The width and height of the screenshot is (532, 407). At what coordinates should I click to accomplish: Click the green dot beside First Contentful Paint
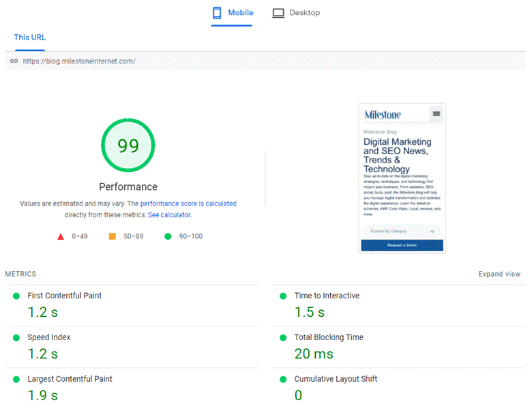[x=16, y=296]
